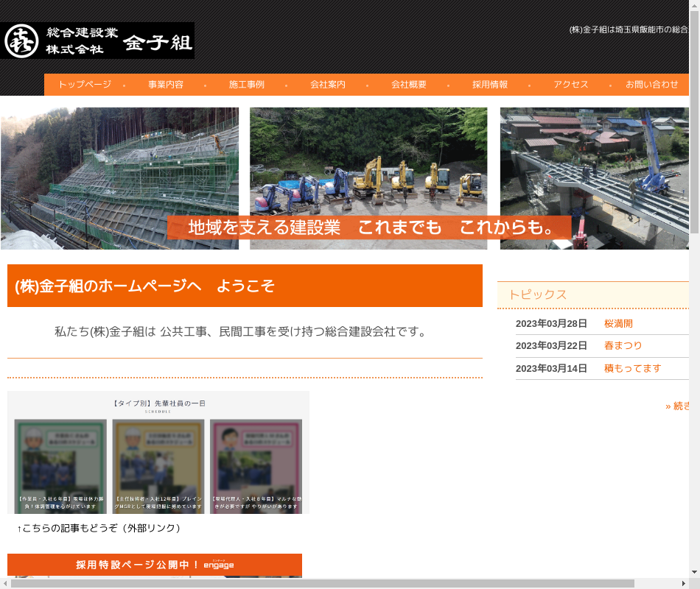Screen dimensions: 700x589
Task: Open the 先輩社員の一日 article image
Action: point(158,453)
